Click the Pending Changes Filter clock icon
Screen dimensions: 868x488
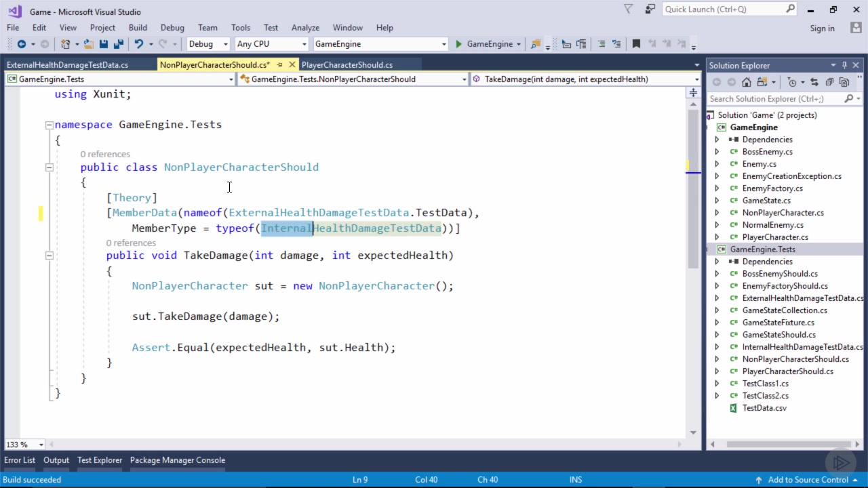pyautogui.click(x=791, y=82)
